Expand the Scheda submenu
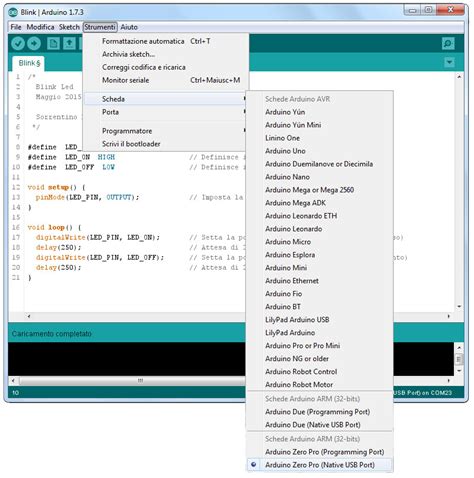The width and height of the screenshot is (474, 478). coord(166,99)
